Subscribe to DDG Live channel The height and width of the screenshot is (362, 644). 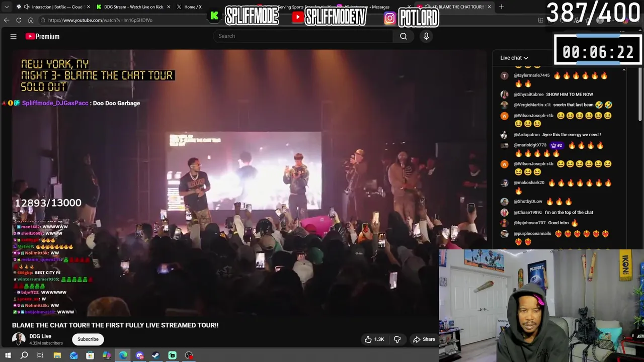(x=88, y=339)
